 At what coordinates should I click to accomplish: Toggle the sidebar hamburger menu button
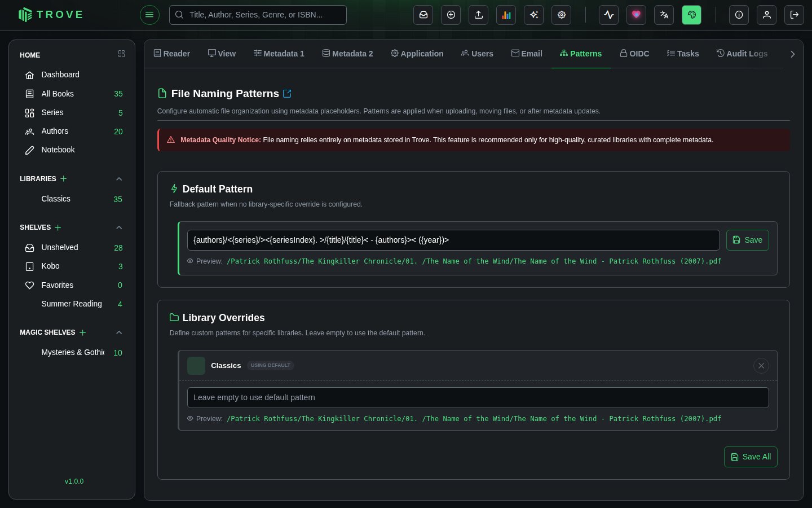point(149,15)
